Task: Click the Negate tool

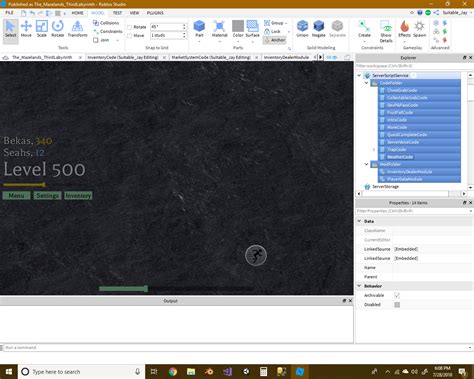Action: point(318,29)
